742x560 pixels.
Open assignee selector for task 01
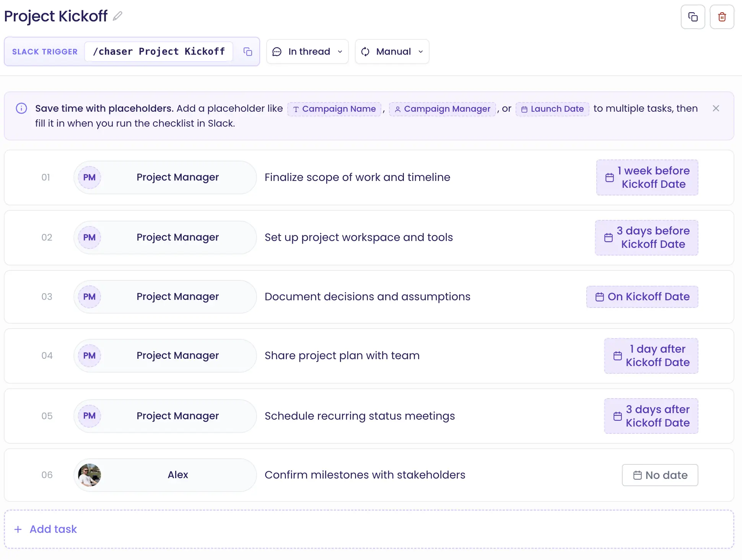tap(165, 177)
